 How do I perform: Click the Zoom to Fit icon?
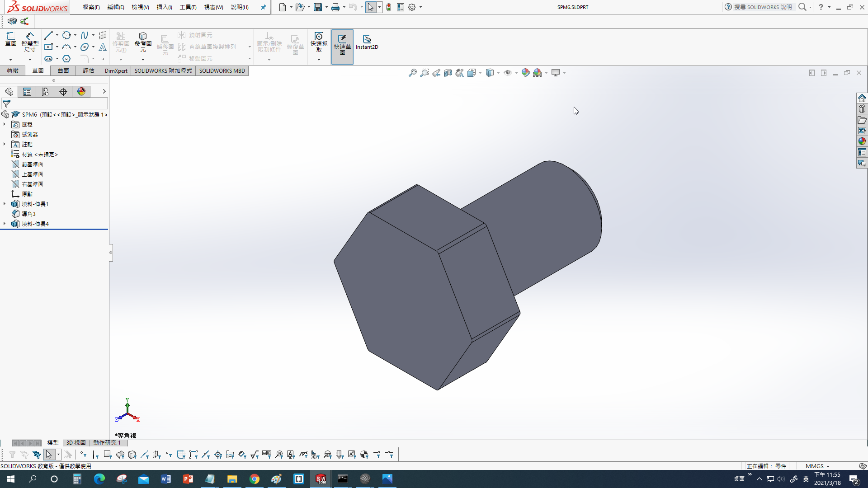point(413,73)
